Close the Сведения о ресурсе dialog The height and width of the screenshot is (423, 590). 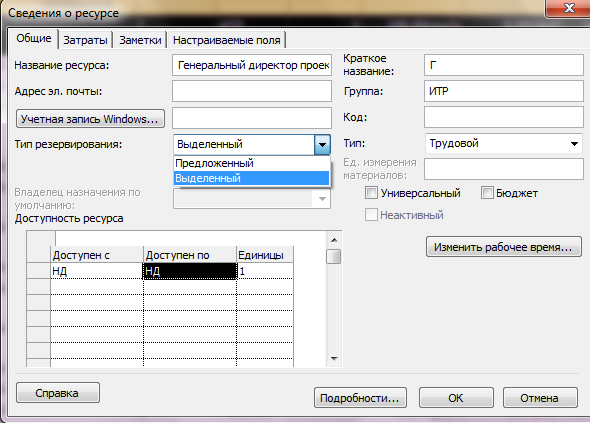click(x=569, y=8)
